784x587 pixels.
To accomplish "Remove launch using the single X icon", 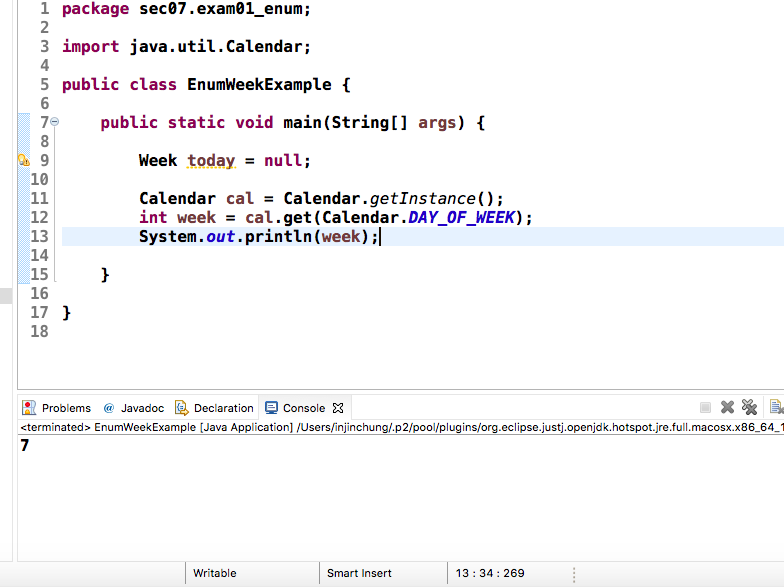I will [x=727, y=408].
